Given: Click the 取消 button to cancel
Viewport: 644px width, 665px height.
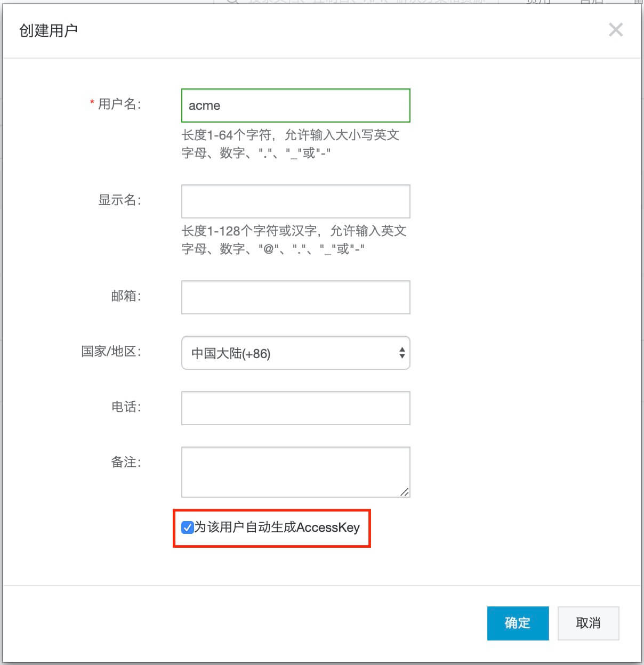Looking at the screenshot, I should (588, 623).
